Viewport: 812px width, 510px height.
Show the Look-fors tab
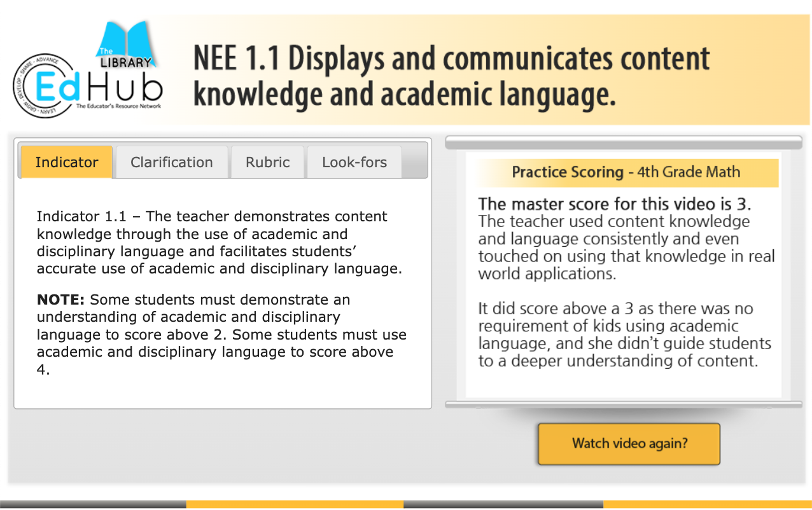point(354,162)
